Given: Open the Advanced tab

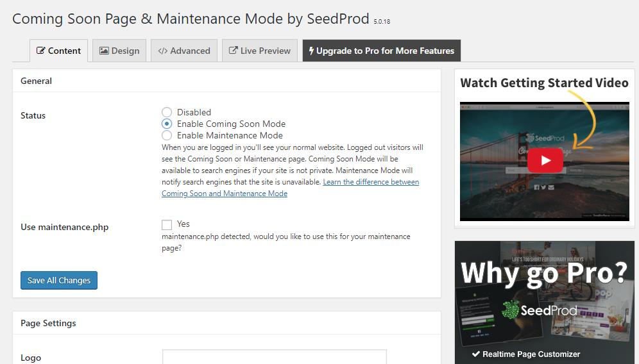Looking at the screenshot, I should coord(184,51).
